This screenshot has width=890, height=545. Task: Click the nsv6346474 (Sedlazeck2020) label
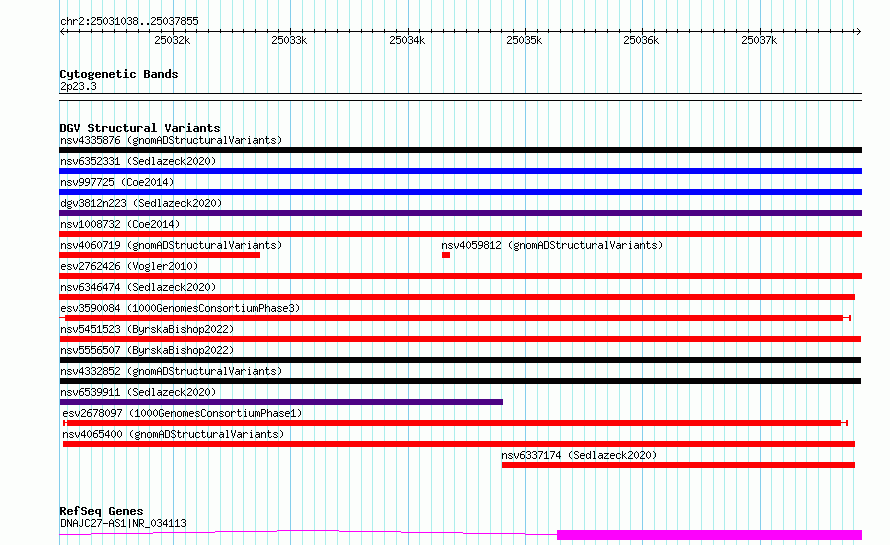138,287
